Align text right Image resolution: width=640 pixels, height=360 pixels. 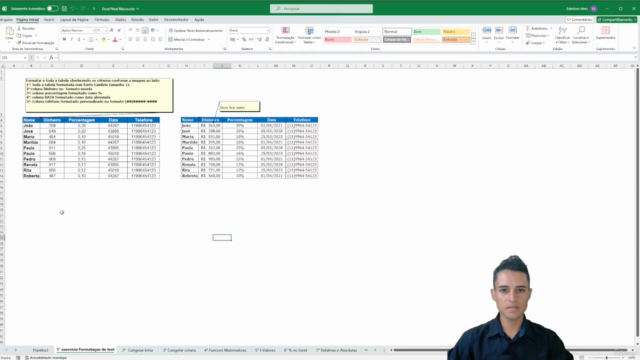[145, 40]
